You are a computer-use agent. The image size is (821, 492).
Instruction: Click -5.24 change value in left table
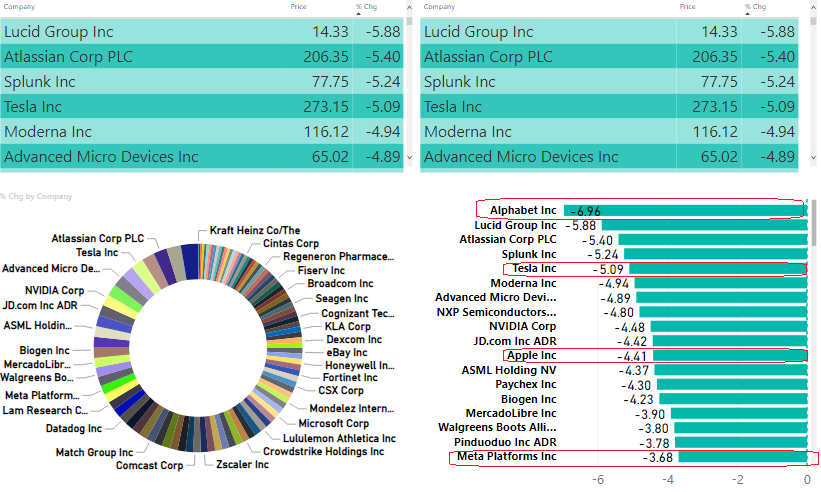click(x=383, y=82)
